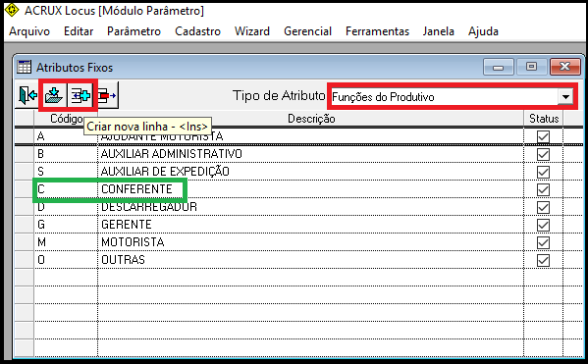Click code cell M
Viewport: 588px width, 364px height.
coord(66,241)
